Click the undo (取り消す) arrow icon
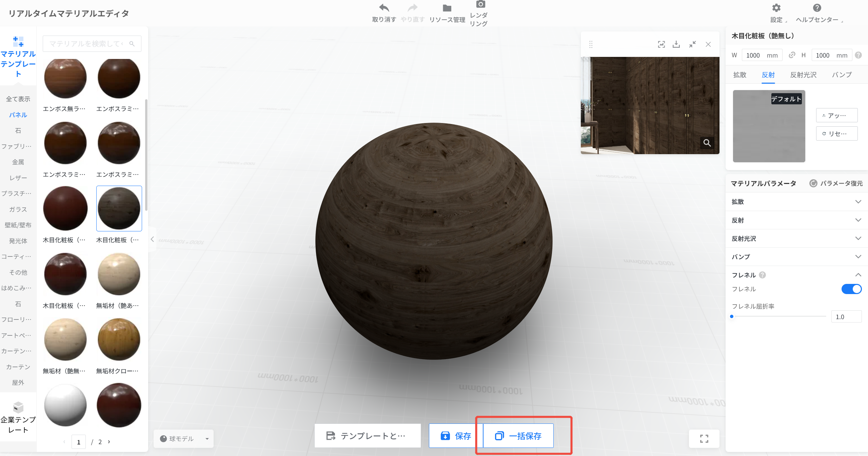868x456 pixels. 384,8
